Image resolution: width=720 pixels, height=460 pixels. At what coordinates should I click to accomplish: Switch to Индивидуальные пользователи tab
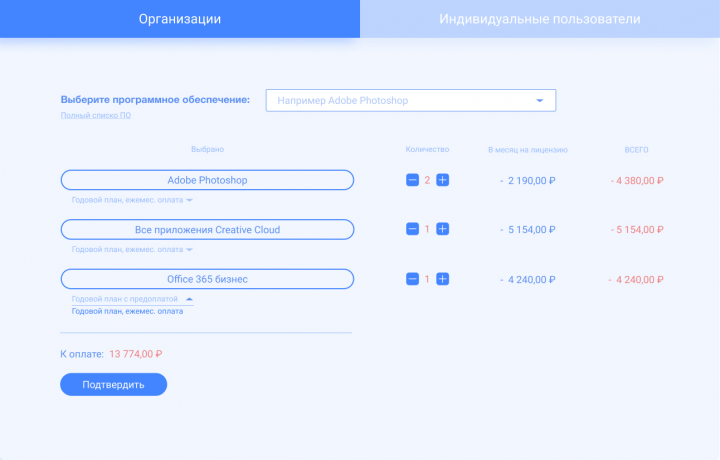[540, 19]
